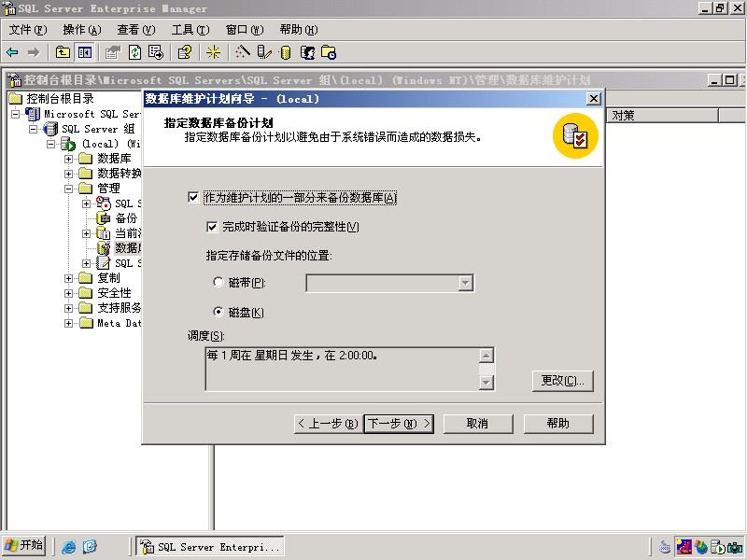Click the camera tray icon
The image size is (747, 560).
tap(735, 547)
